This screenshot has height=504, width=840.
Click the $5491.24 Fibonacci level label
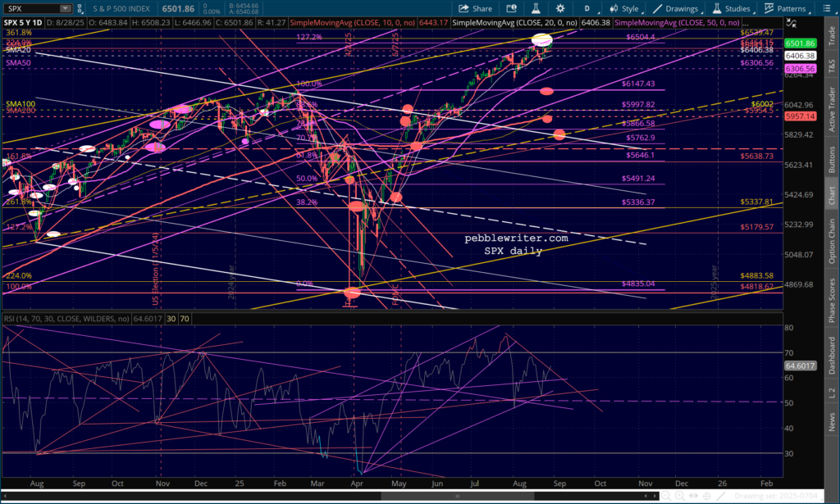click(638, 178)
